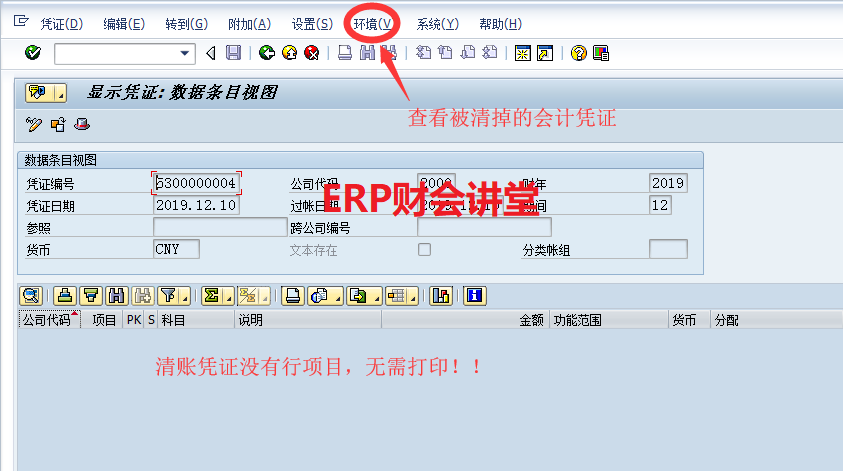843x471 pixels.
Task: Click the Details magnifier icon in grid toolbar
Action: tap(30, 295)
